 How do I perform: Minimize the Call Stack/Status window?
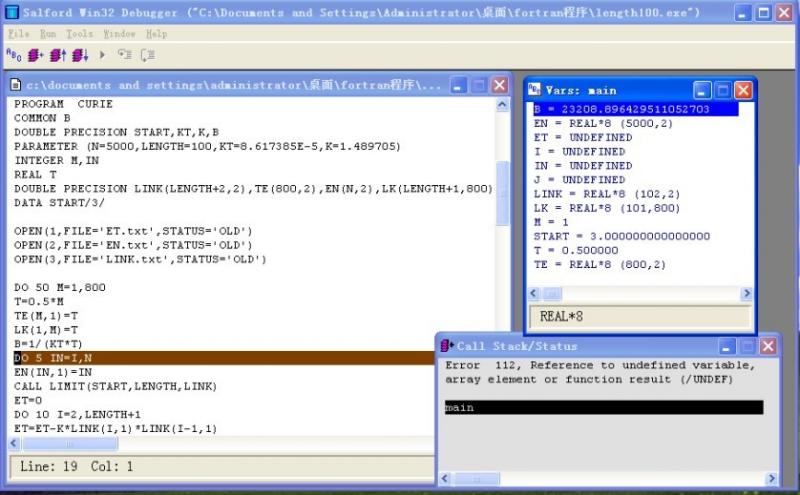coord(727,346)
